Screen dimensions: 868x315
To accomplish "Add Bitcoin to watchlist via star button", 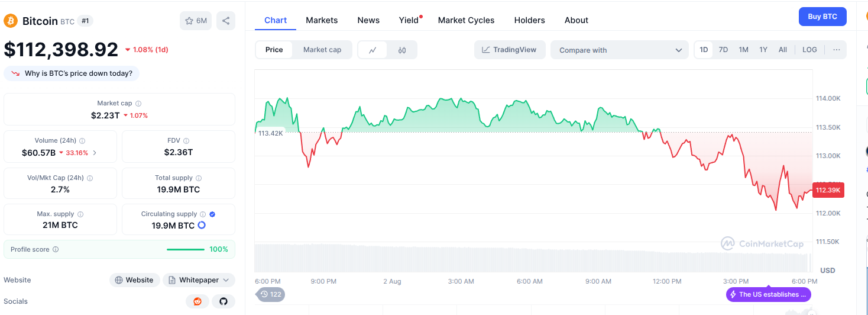I will coord(196,21).
